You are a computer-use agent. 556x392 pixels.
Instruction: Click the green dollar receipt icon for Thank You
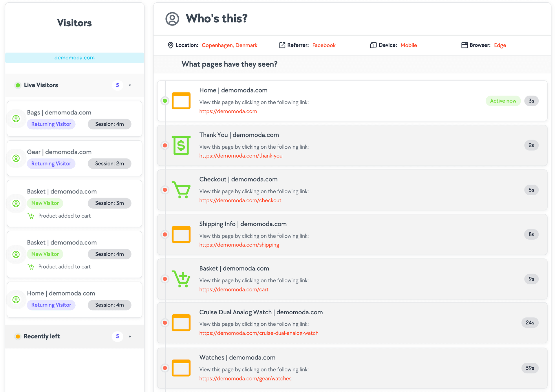click(x=181, y=145)
